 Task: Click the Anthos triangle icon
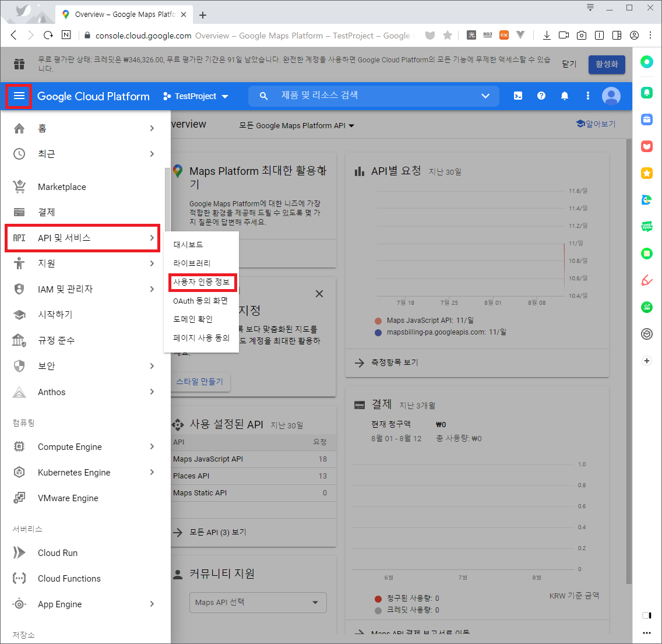19,392
